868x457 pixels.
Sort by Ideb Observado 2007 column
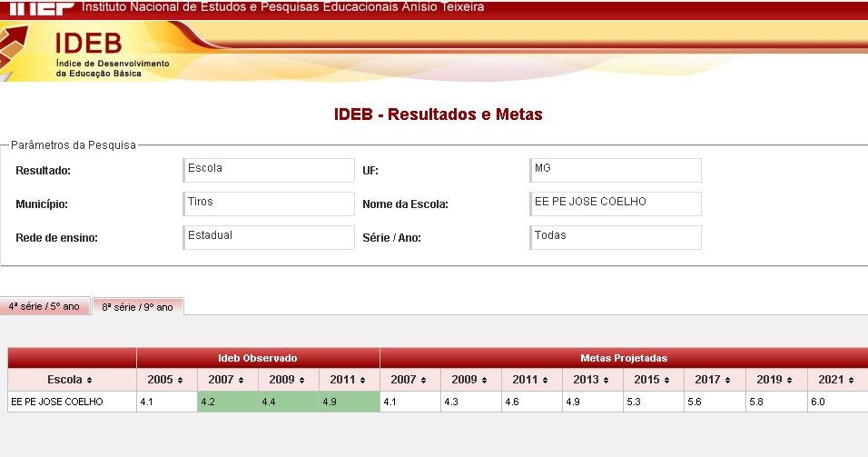(x=228, y=380)
